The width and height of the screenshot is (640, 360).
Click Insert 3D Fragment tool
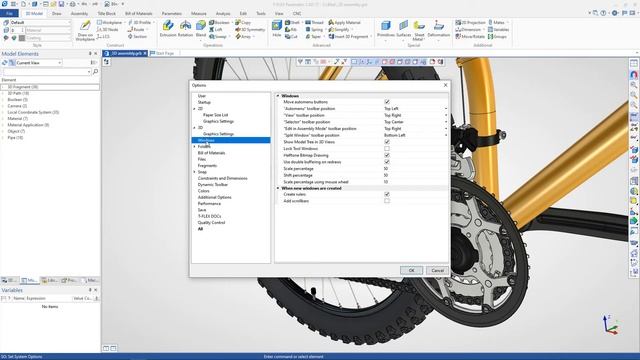[x=348, y=36]
